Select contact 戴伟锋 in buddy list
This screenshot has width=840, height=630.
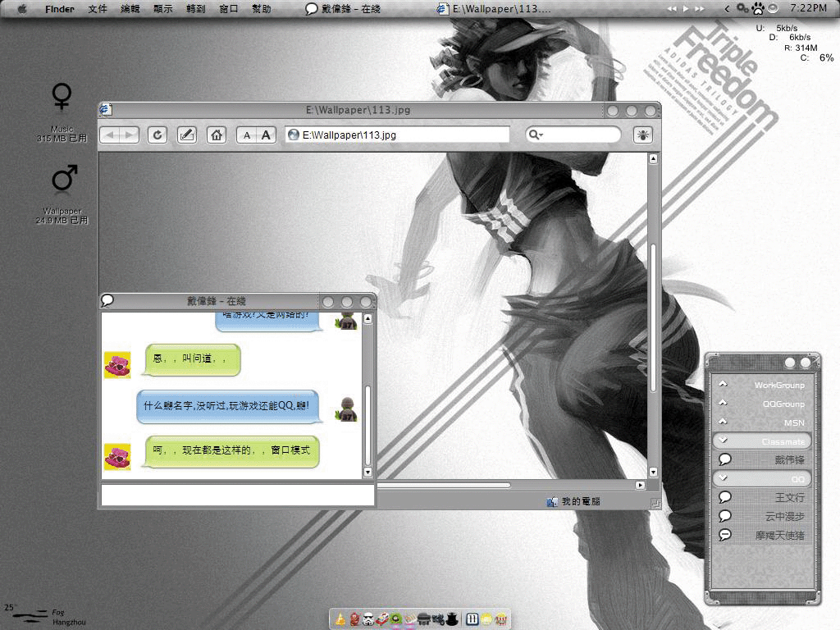click(x=762, y=459)
